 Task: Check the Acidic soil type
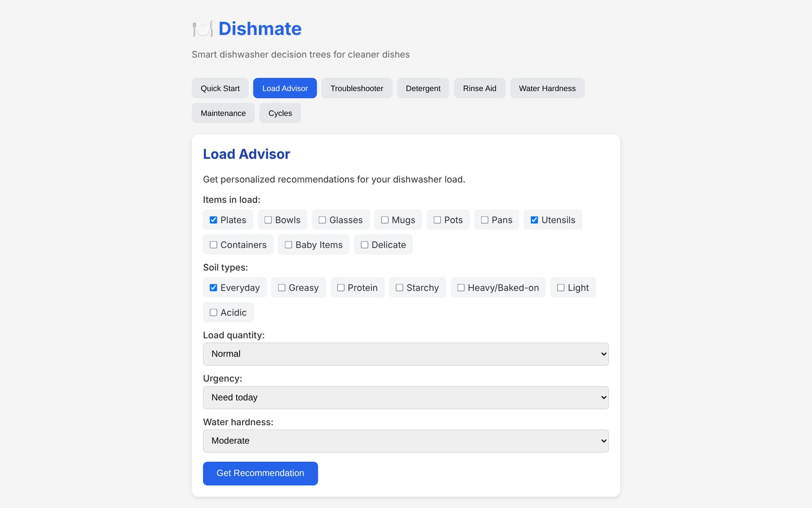pyautogui.click(x=214, y=312)
